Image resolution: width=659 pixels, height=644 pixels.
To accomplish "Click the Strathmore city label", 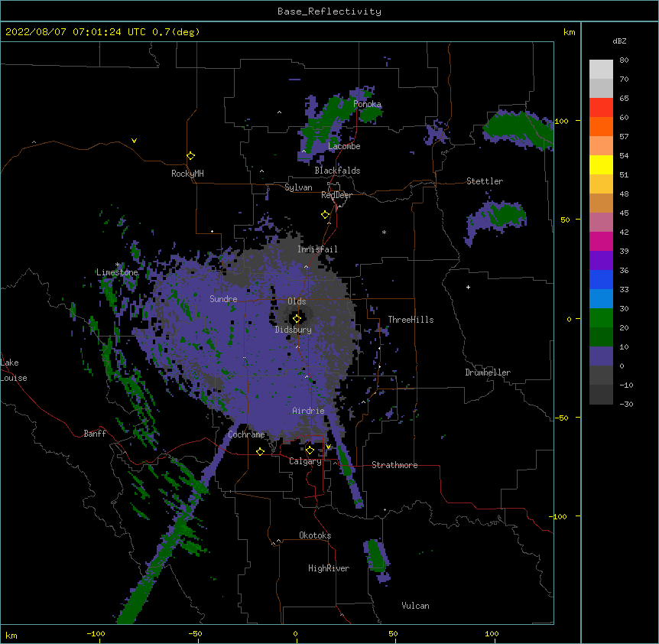I will (x=394, y=465).
